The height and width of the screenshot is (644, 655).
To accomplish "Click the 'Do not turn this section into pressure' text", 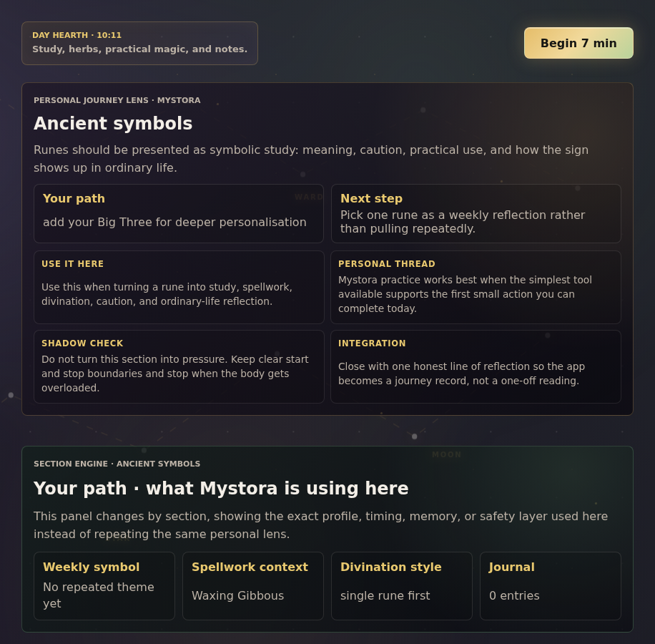I will [175, 374].
